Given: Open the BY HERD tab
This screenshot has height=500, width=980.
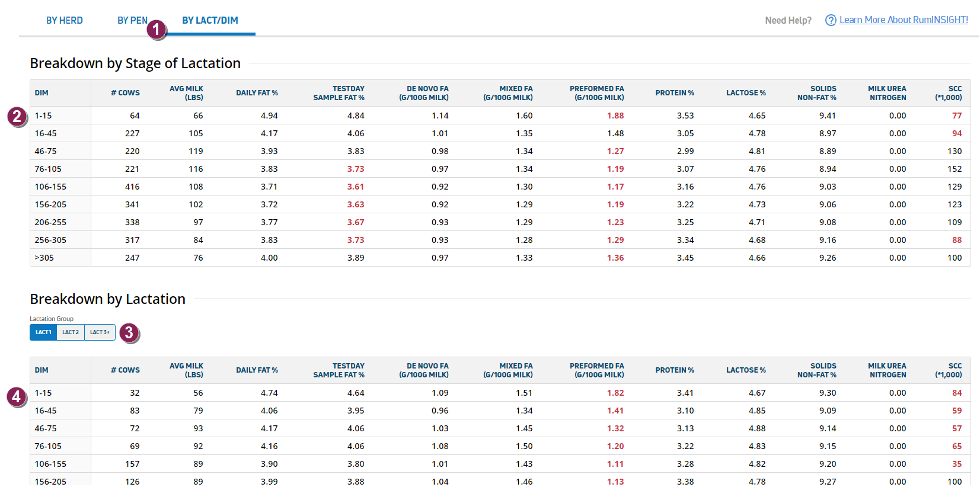Looking at the screenshot, I should point(65,20).
